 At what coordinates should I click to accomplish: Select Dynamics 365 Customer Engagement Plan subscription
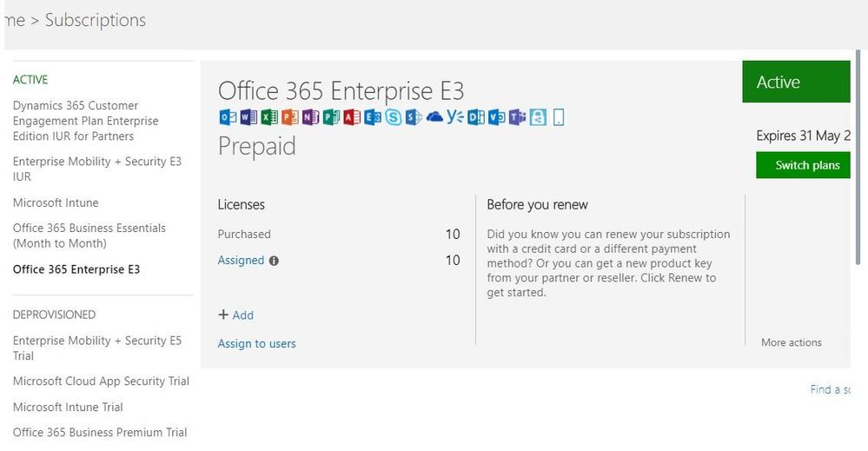click(86, 121)
